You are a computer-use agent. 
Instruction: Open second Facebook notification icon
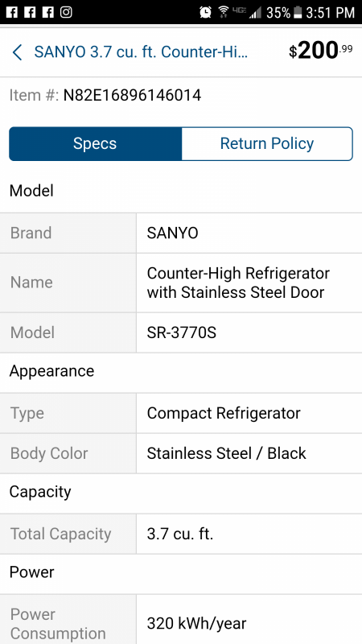click(x=30, y=12)
